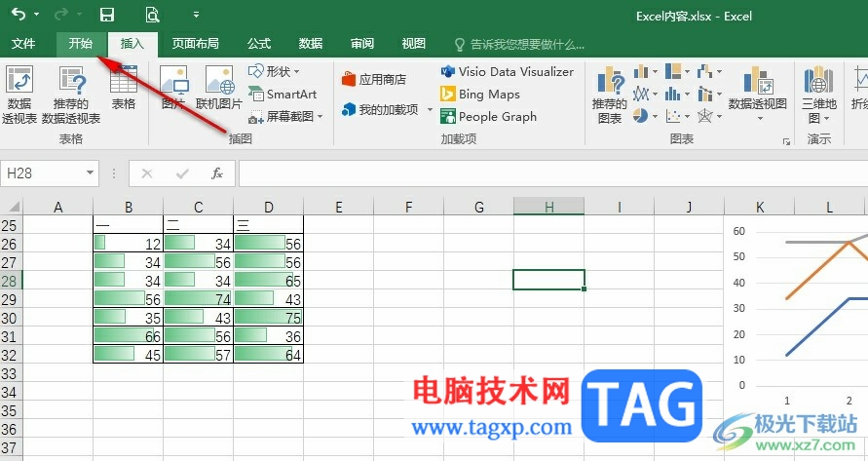Screen dimensions: 868x461
Task: Open the 形状 shapes dropdown
Action: [275, 71]
